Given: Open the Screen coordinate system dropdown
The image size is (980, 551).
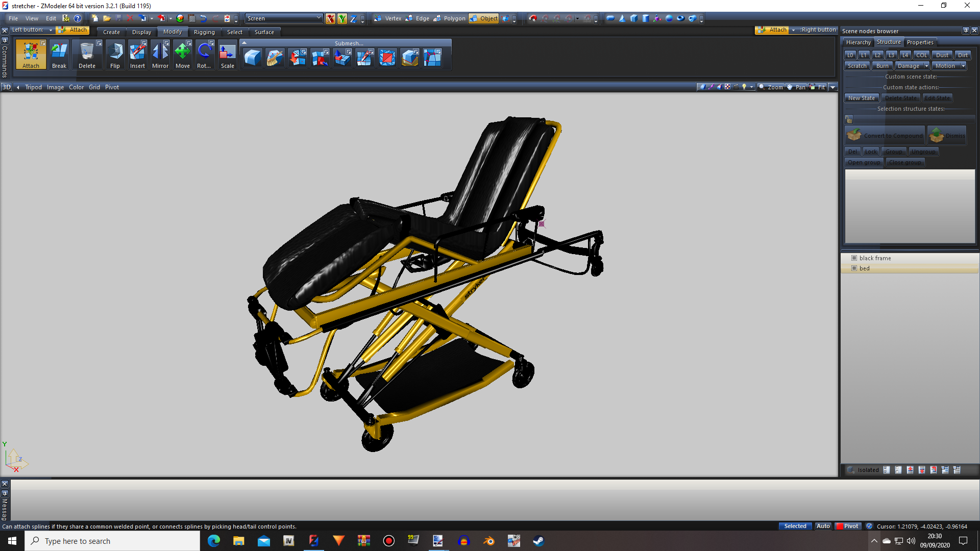Looking at the screenshot, I should pyautogui.click(x=284, y=18).
